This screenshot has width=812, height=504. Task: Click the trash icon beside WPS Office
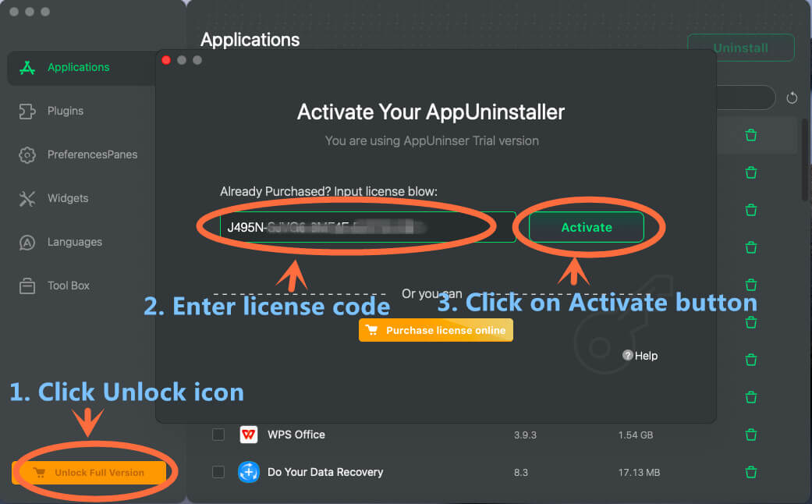tap(750, 435)
